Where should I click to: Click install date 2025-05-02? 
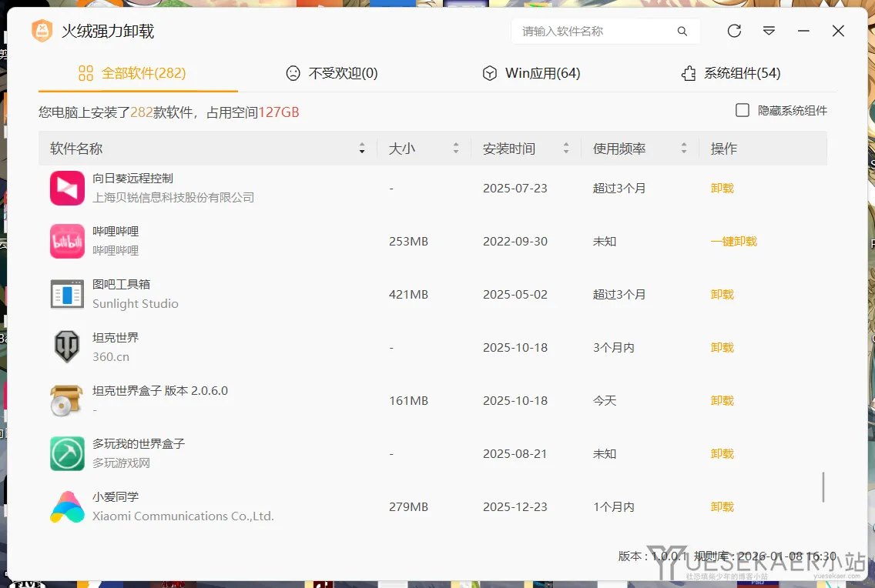515,294
